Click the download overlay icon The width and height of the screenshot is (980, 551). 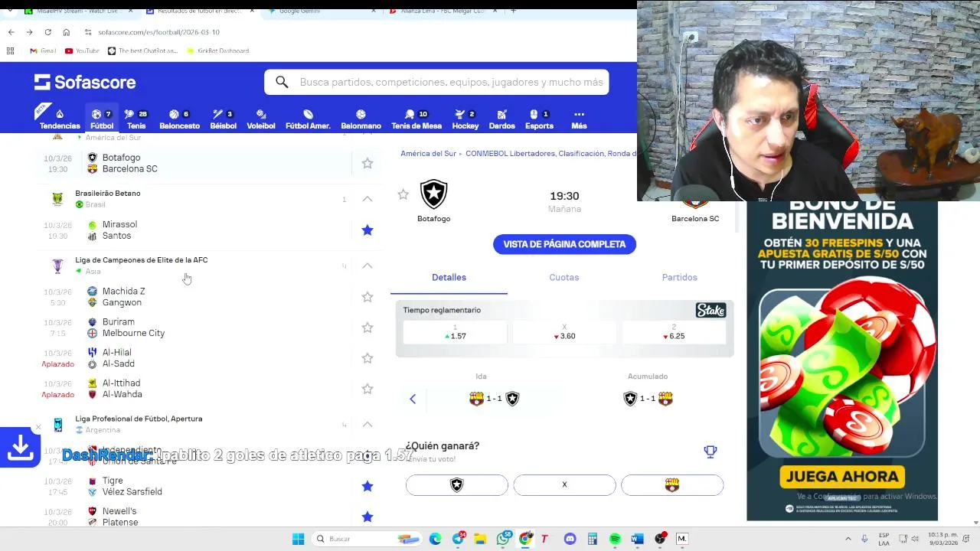point(20,447)
